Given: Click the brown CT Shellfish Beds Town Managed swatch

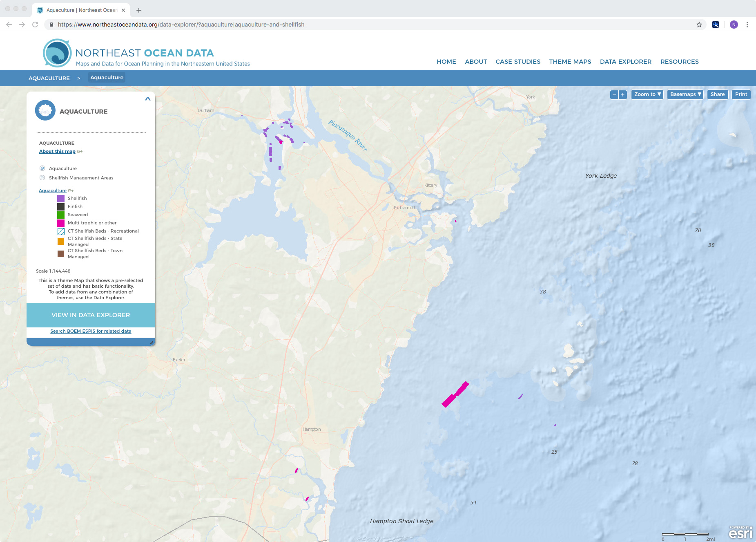Looking at the screenshot, I should (61, 254).
